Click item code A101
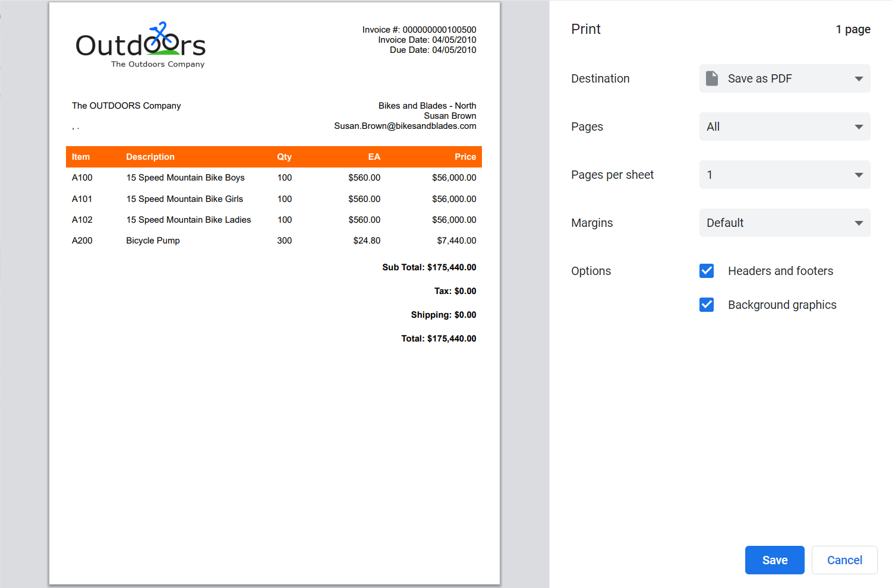Image resolution: width=892 pixels, height=588 pixels. [82, 199]
